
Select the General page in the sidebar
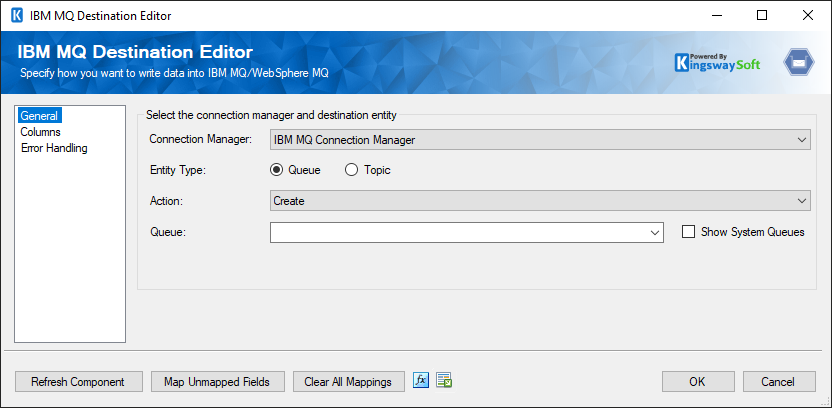tap(40, 116)
